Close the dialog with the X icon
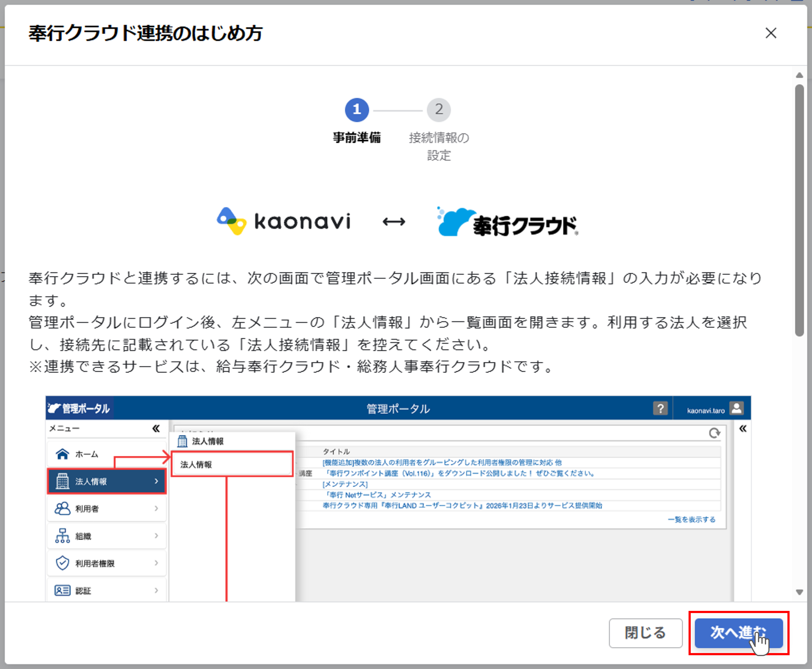 pos(770,33)
